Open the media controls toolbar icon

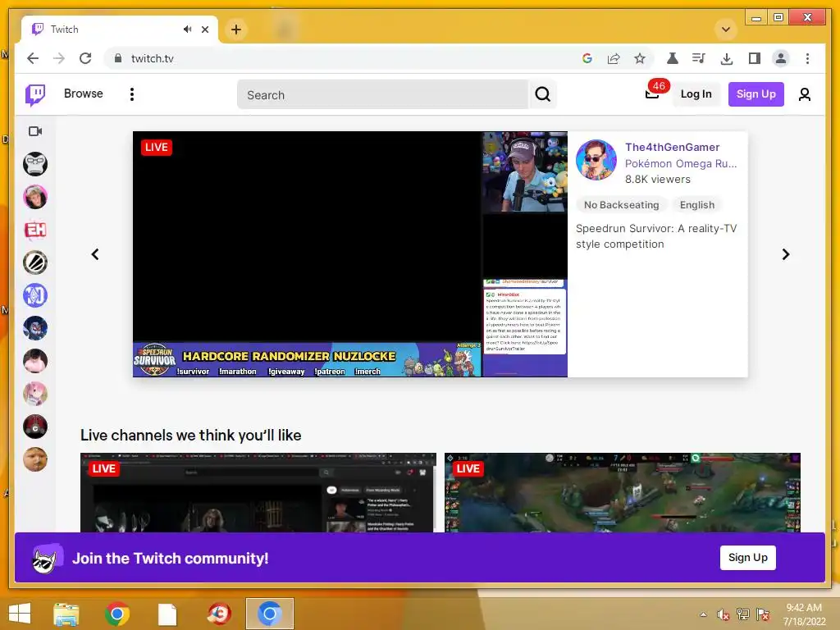coord(699,58)
